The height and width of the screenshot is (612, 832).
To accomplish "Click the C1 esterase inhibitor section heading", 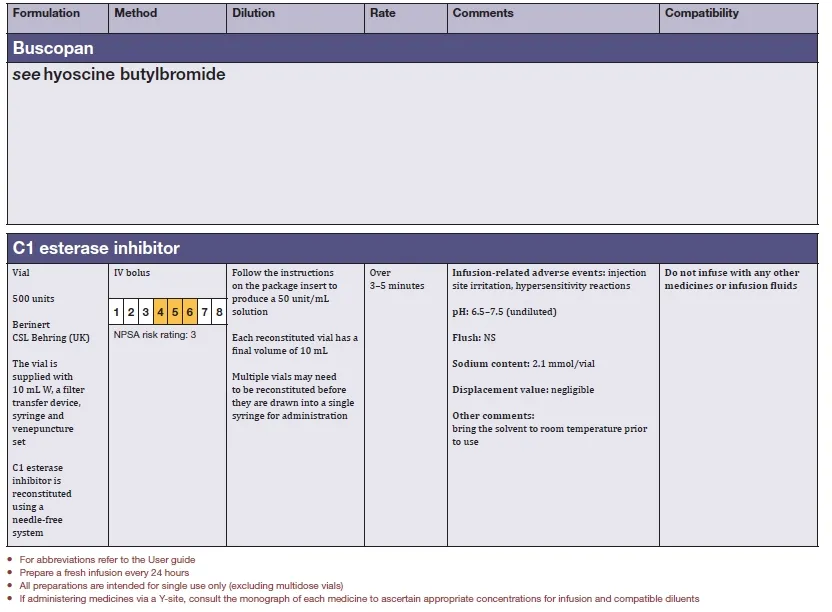I will click(x=96, y=248).
